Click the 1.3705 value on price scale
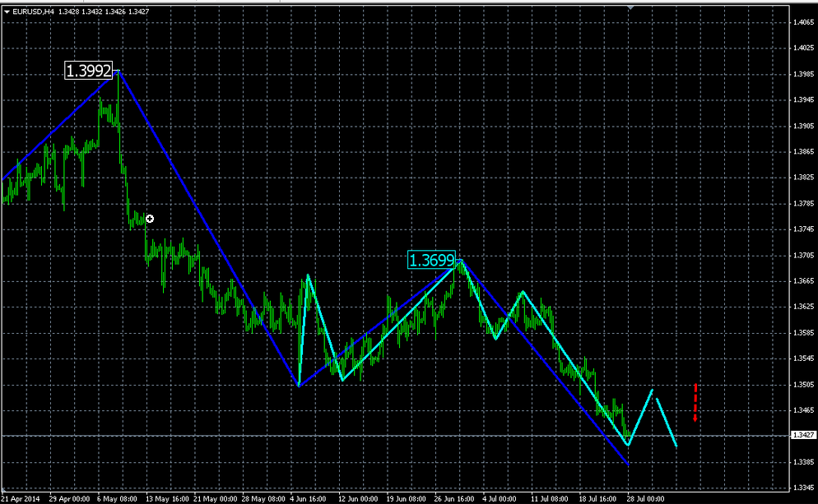The width and height of the screenshot is (818, 504). click(803, 256)
